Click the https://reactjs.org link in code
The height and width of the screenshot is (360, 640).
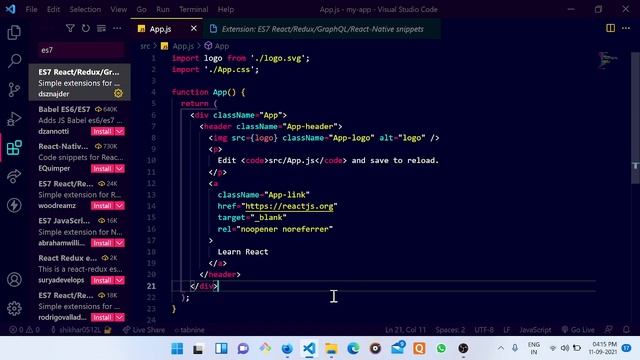[x=289, y=206]
